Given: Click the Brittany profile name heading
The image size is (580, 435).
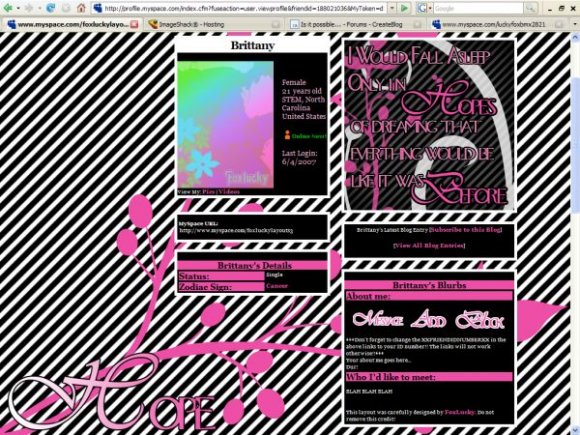Looking at the screenshot, I should tap(253, 45).
